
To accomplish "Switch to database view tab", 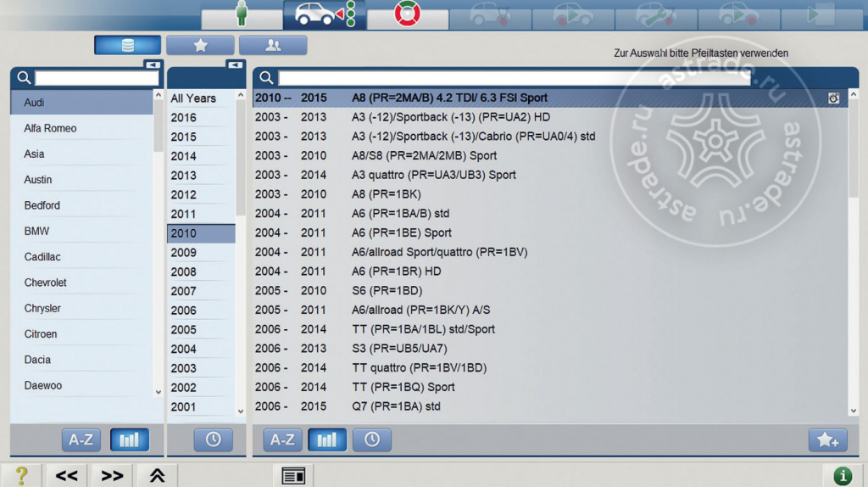I will [127, 46].
